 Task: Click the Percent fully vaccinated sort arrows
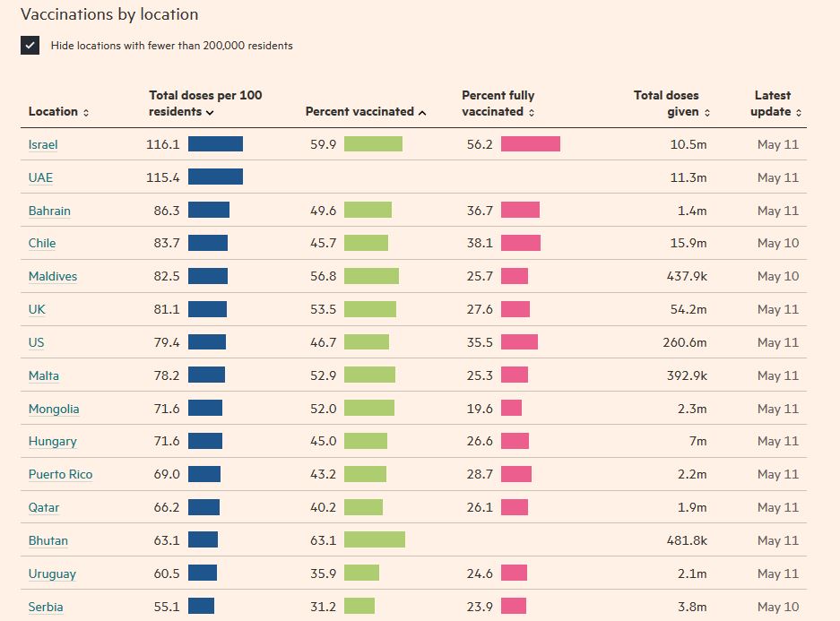tap(531, 113)
